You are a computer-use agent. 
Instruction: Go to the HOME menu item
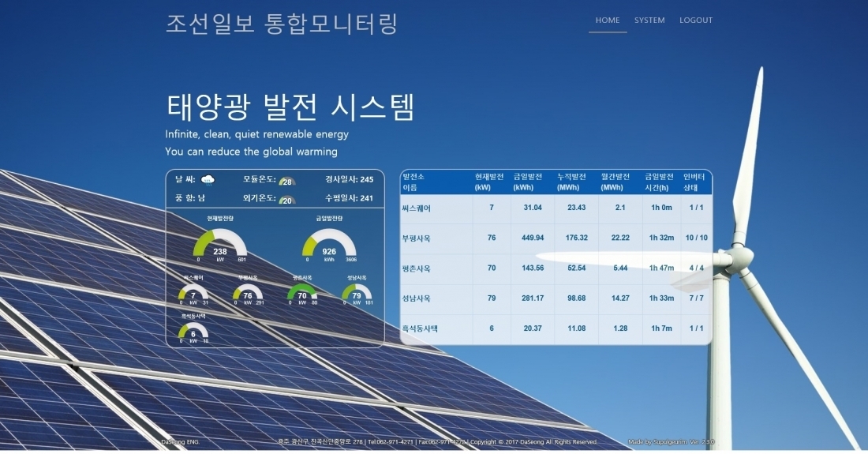coord(608,21)
